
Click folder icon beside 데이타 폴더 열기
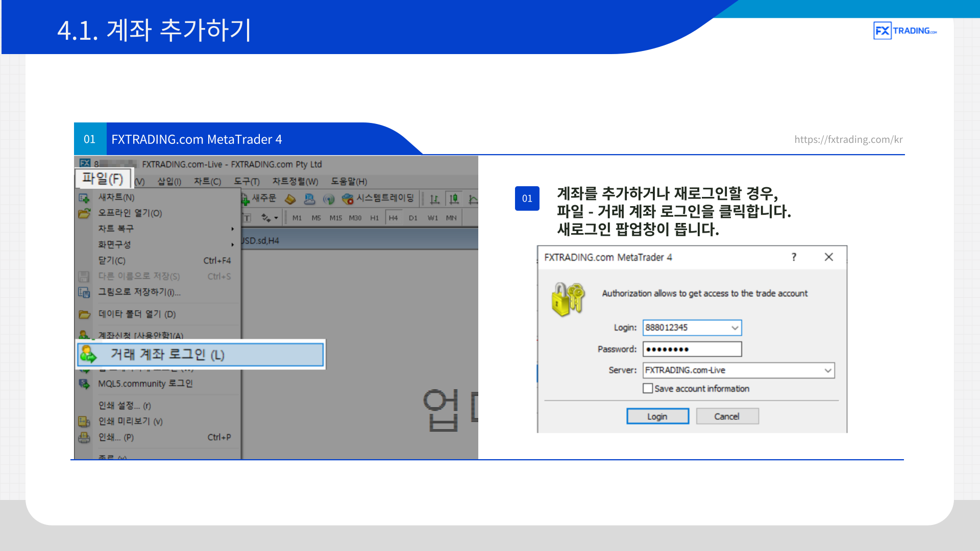84,314
